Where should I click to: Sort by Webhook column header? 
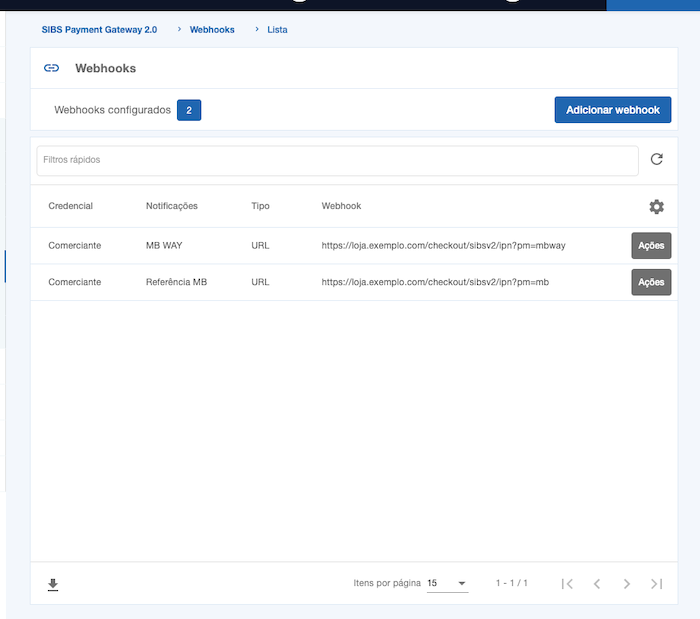[x=341, y=206]
